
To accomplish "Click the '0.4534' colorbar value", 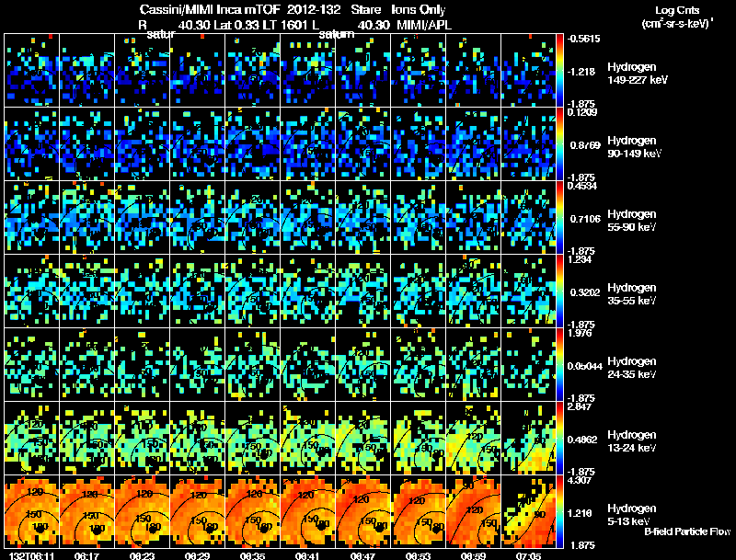I will tap(582, 186).
